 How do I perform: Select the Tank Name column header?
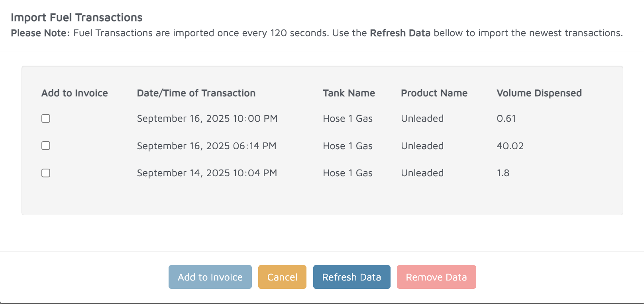pos(349,93)
